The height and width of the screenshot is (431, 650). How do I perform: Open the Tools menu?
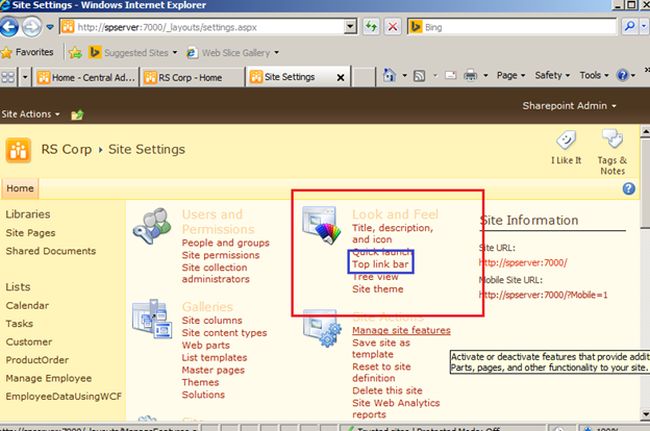point(594,75)
